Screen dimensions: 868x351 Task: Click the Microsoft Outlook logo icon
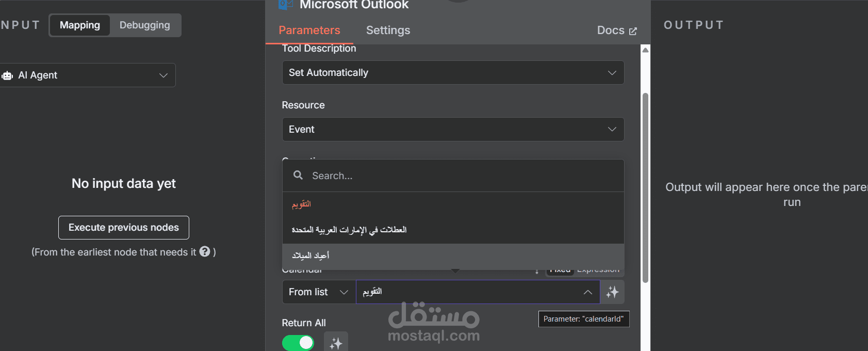pyautogui.click(x=285, y=5)
